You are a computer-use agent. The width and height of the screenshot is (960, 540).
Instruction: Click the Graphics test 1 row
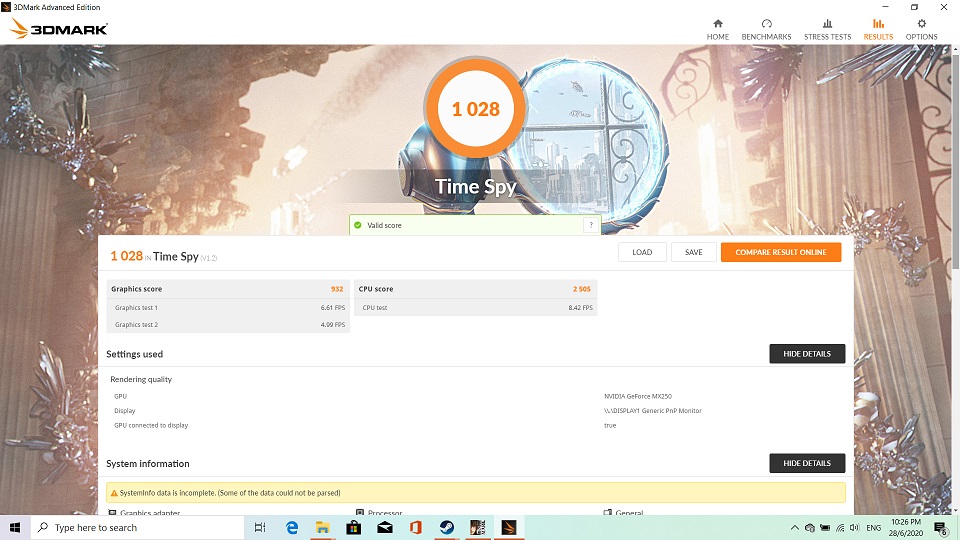coord(228,307)
